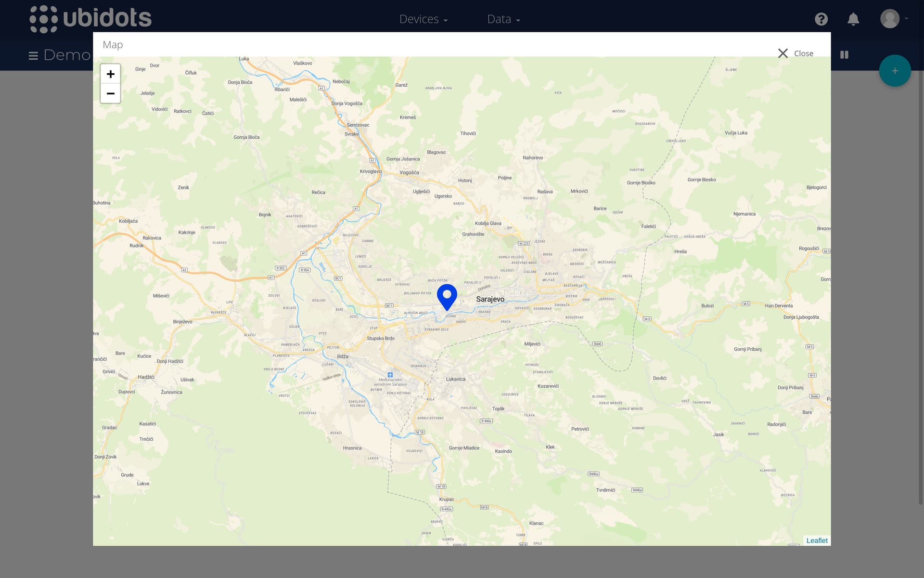Open the Data dropdown menu
This screenshot has width=924, height=578.
point(503,19)
